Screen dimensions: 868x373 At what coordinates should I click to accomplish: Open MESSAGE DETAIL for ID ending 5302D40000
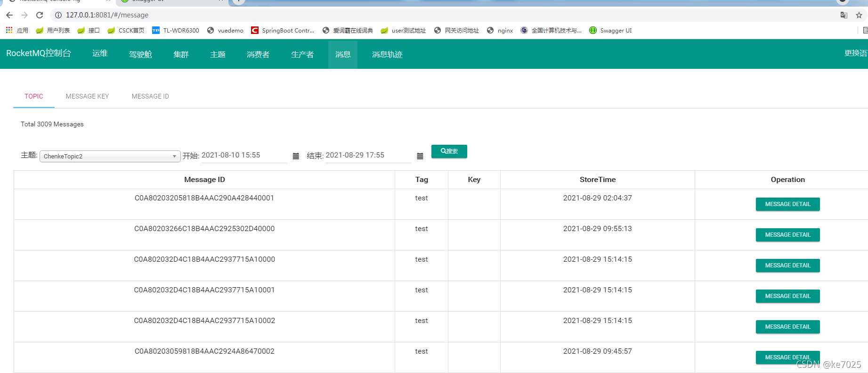pos(788,235)
